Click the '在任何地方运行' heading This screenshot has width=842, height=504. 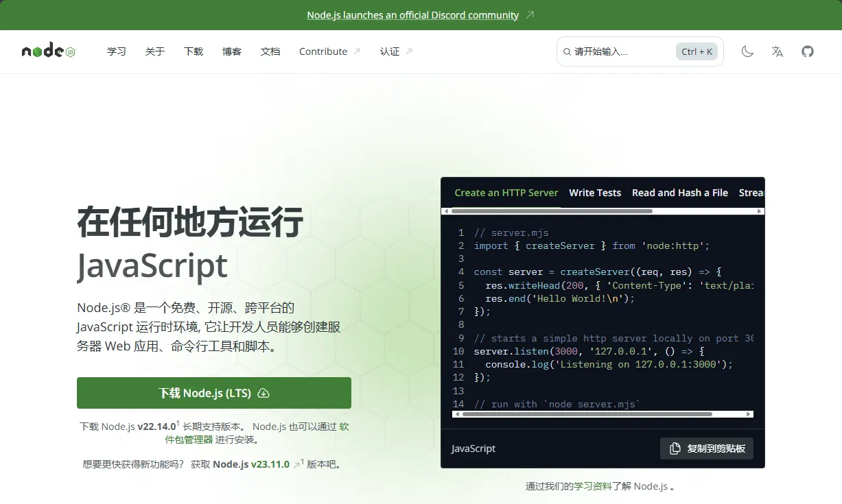coord(190,221)
